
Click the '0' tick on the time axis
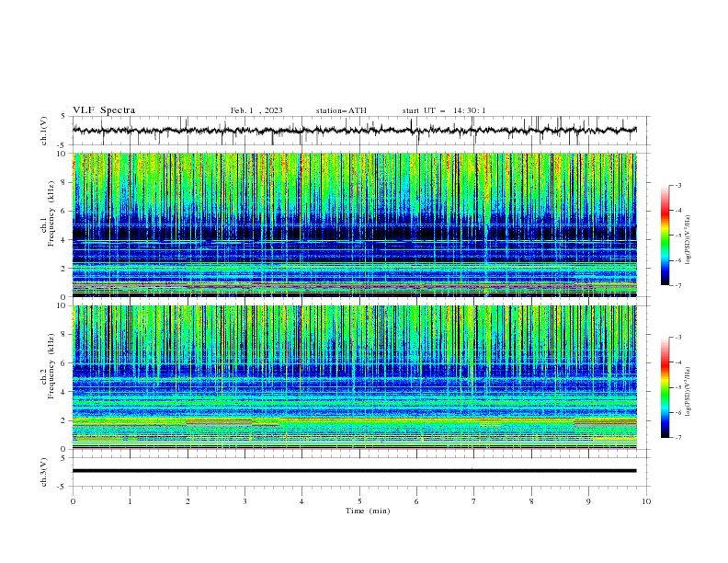[x=73, y=501]
